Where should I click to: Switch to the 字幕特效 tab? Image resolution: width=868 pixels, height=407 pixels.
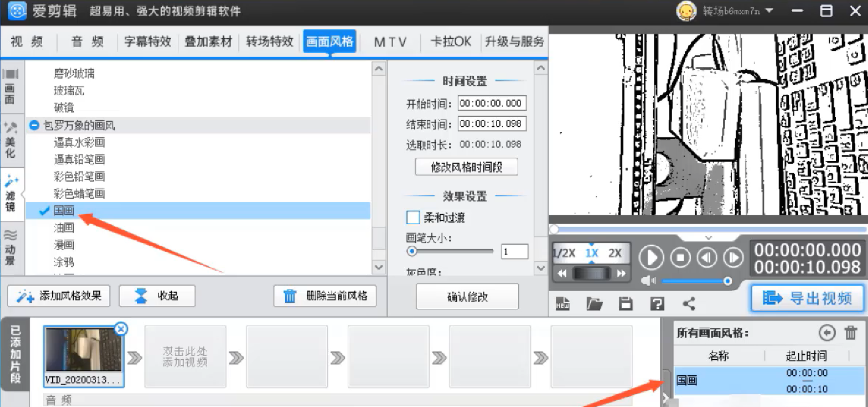pos(148,42)
